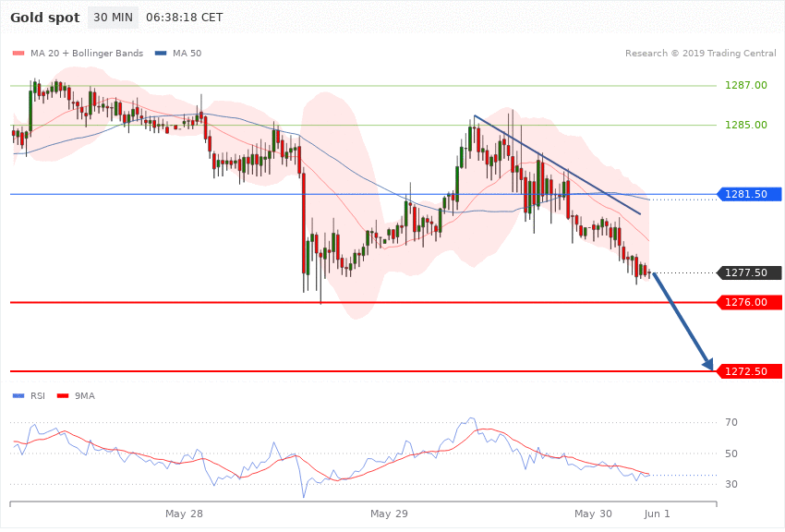Click the 1285.00 resistance level label
The height and width of the screenshot is (532, 785).
746,125
